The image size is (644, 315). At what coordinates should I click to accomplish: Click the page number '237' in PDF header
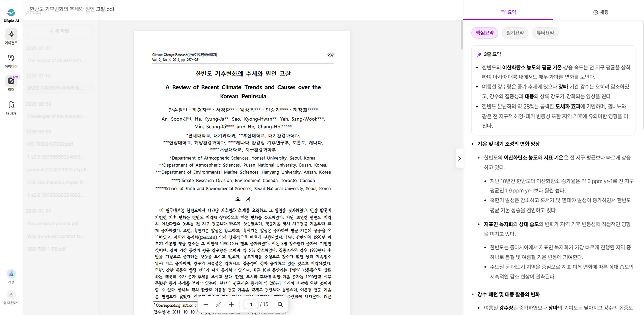[330, 55]
